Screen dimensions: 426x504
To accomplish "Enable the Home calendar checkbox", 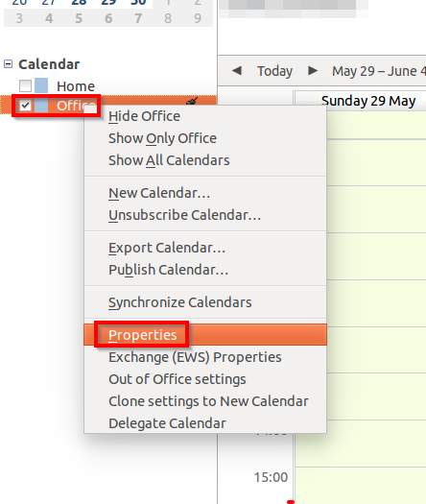I will [25, 85].
